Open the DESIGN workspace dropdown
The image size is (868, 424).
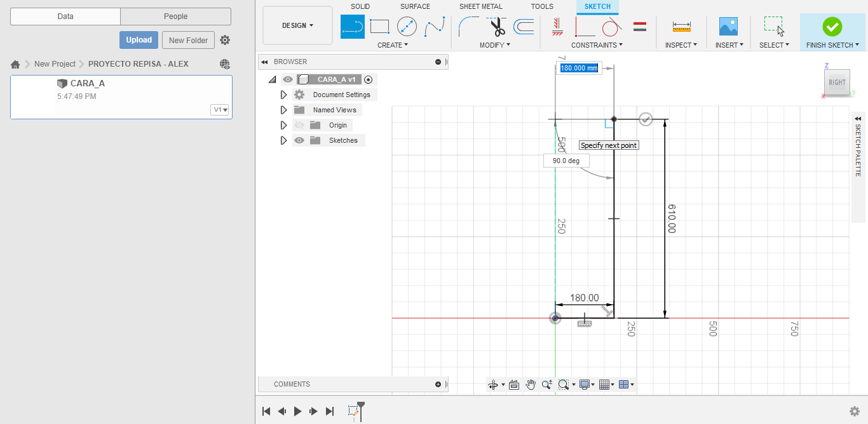(297, 25)
